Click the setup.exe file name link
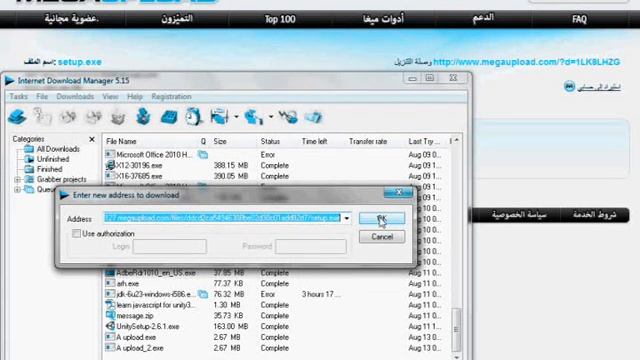Viewport: 640px width, 360px height. [x=80, y=62]
